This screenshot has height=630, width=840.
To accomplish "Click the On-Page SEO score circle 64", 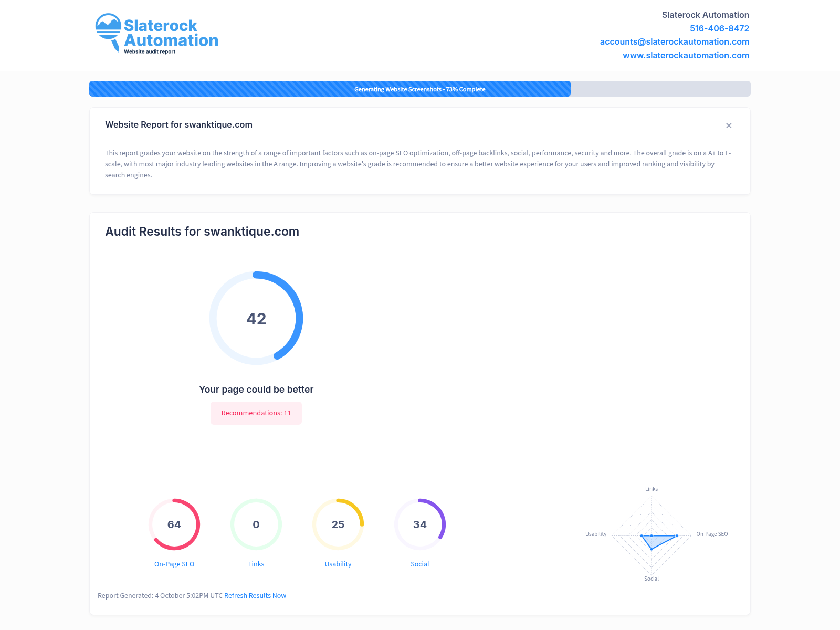I will 174,524.
